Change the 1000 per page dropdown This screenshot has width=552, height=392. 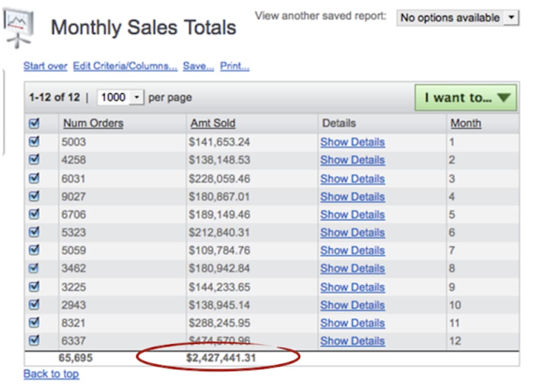pos(120,97)
